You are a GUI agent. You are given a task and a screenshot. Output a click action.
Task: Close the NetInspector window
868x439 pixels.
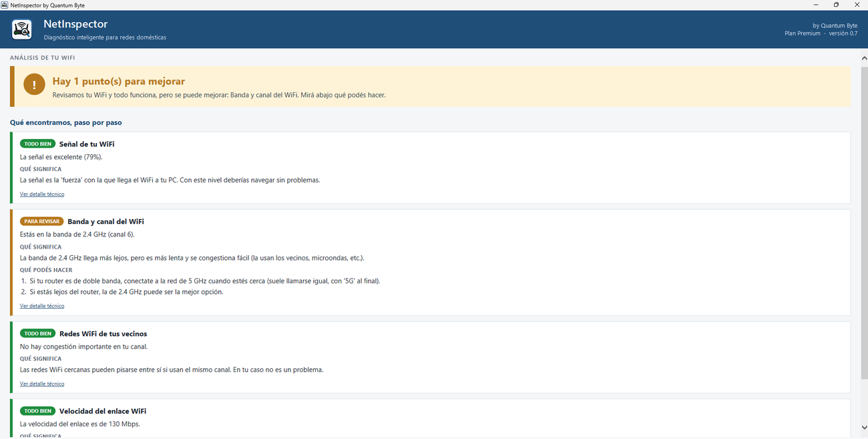tap(857, 5)
